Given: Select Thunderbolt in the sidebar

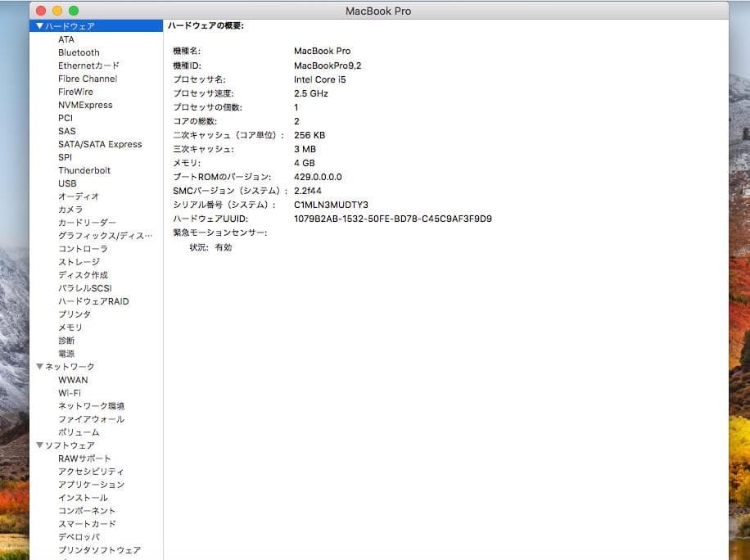Looking at the screenshot, I should pyautogui.click(x=83, y=169).
